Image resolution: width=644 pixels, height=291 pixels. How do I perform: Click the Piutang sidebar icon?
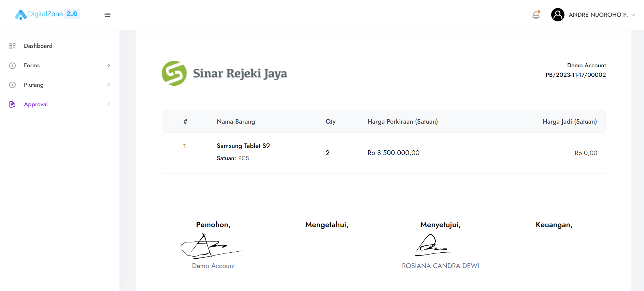click(13, 85)
